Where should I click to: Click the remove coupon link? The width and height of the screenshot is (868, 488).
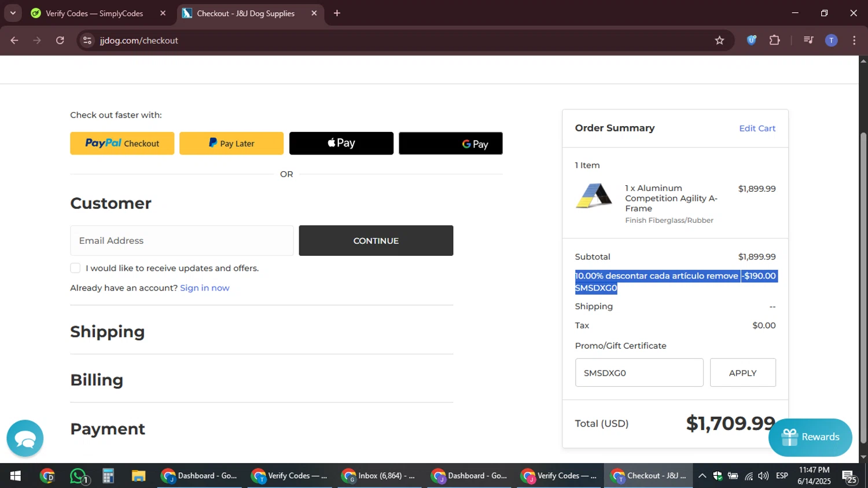[722, 276]
